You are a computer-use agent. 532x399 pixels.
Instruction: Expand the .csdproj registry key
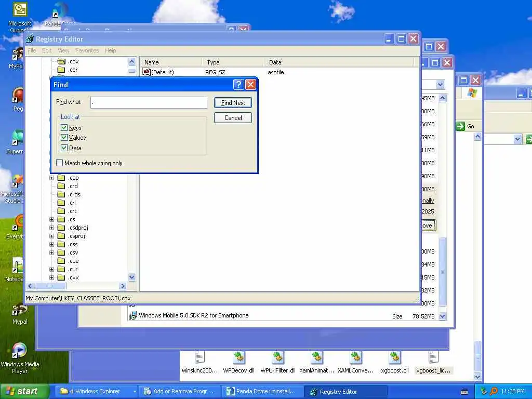point(51,228)
